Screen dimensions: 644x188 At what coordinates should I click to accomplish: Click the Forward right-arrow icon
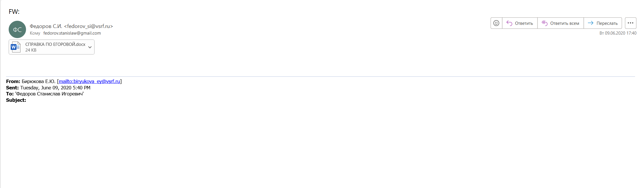tap(591, 23)
